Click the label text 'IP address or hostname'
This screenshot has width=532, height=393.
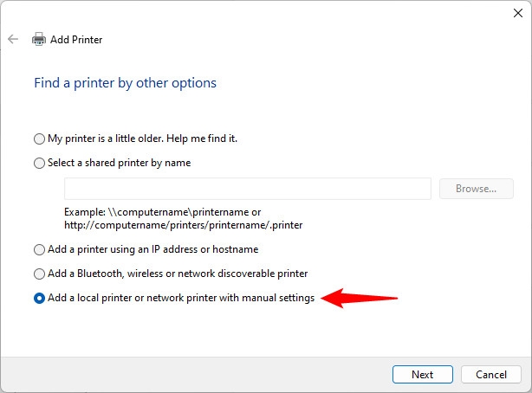tap(205, 249)
